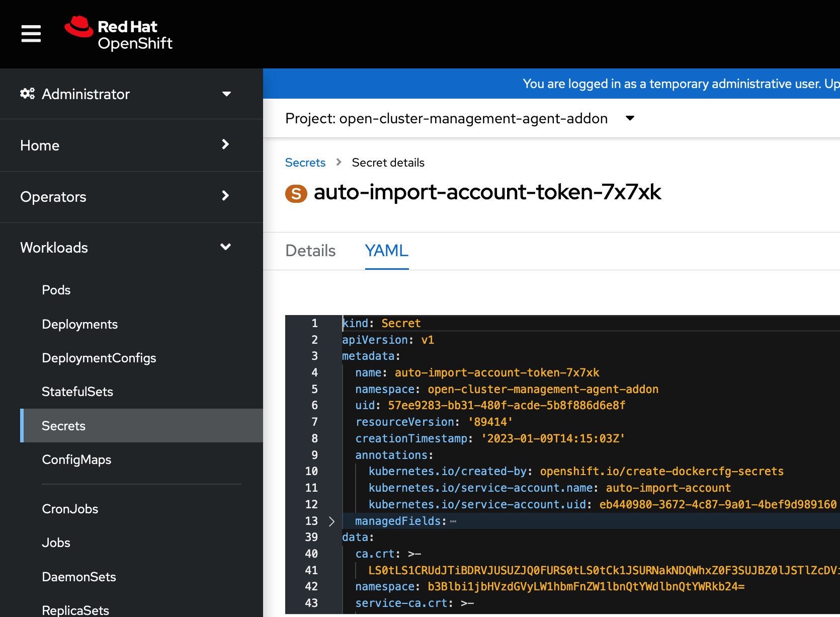Click the Administrator perspective gear icon
840x617 pixels.
point(27,94)
